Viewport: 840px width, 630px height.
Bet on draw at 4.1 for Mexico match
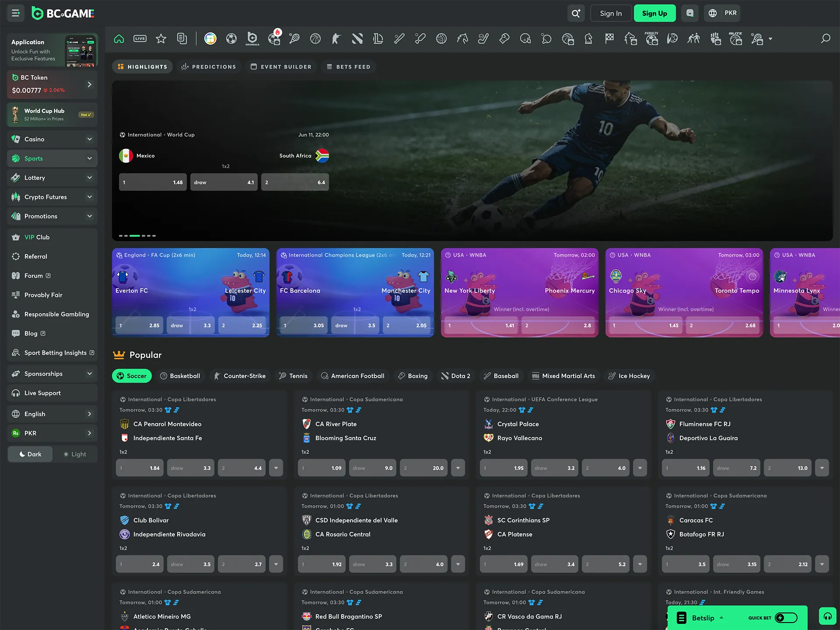pos(224,182)
